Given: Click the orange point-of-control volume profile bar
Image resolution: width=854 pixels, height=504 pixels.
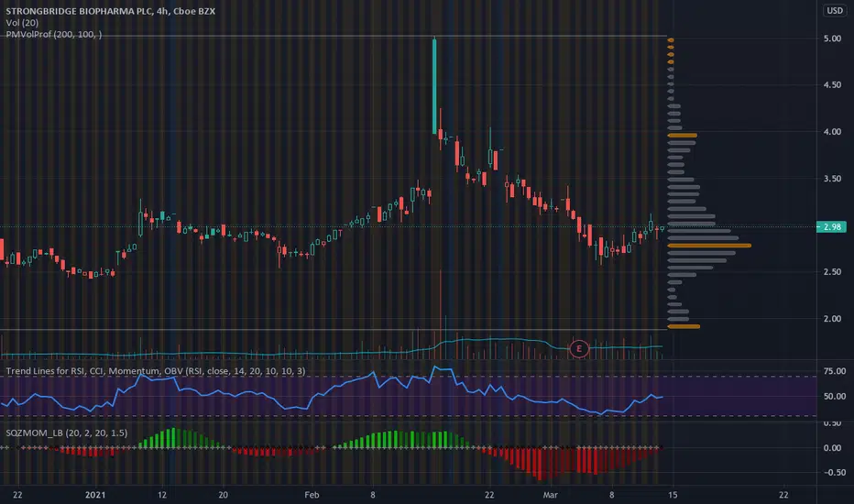Looking at the screenshot, I should [709, 246].
